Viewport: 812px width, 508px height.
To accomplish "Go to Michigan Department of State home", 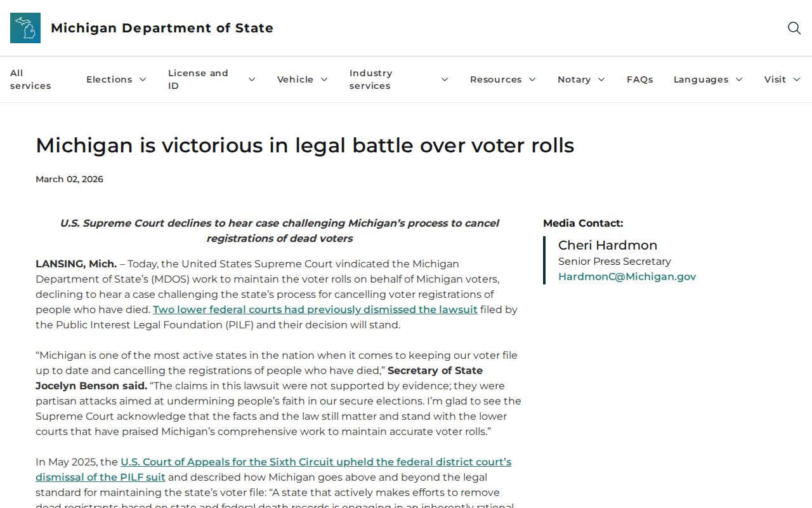I will click(162, 28).
